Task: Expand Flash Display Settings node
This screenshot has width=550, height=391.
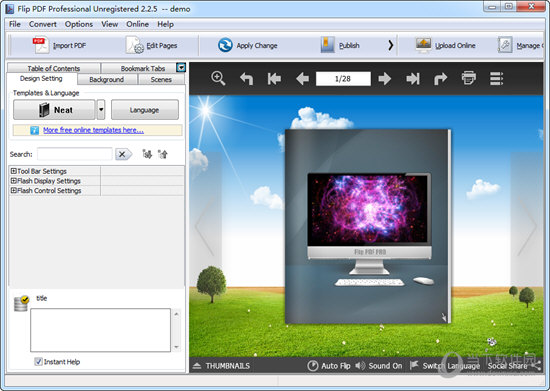Action: pyautogui.click(x=14, y=181)
